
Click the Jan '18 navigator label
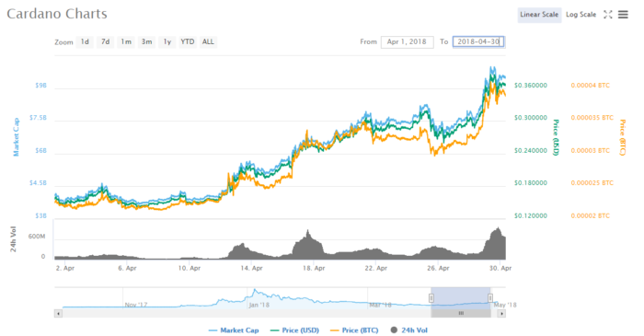click(x=259, y=305)
